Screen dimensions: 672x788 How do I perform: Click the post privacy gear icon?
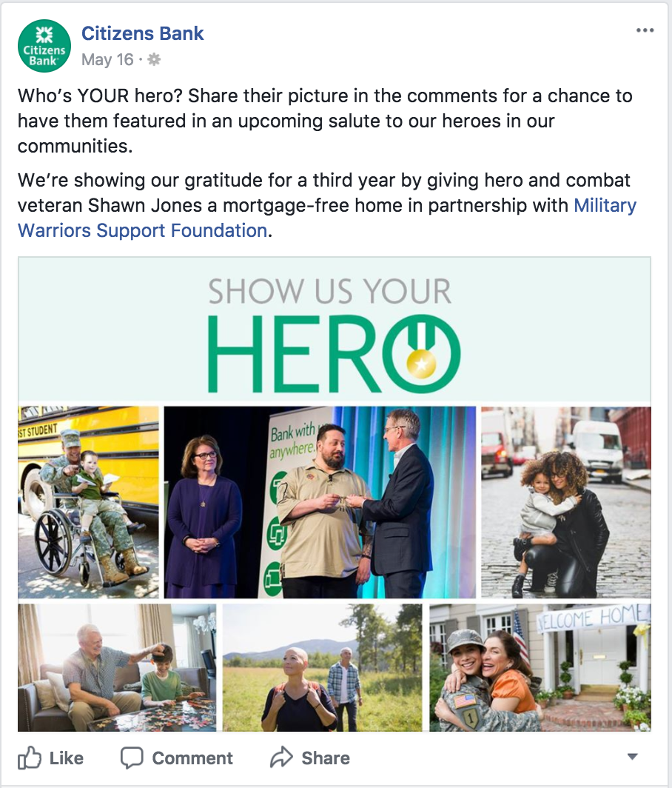click(x=154, y=60)
